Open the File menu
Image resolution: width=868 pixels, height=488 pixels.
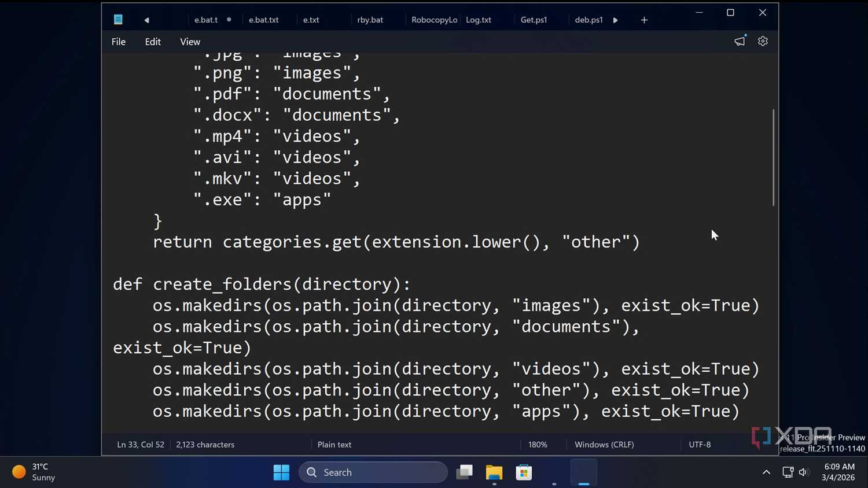click(119, 42)
